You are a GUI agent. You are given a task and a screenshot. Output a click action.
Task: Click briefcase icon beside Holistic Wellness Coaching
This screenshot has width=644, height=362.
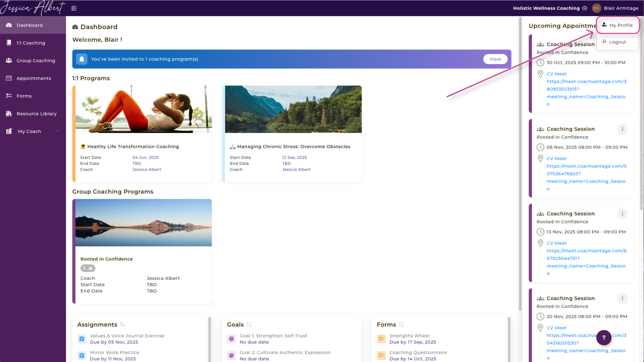point(584,8)
